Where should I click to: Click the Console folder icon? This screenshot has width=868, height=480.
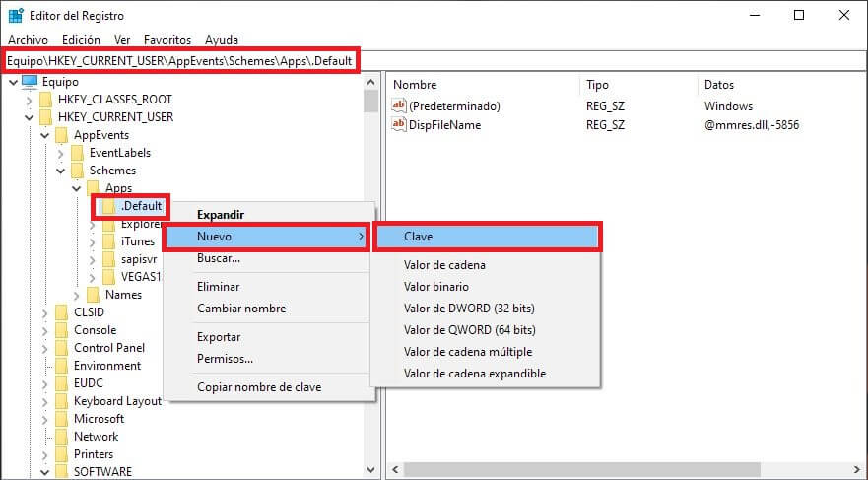[61, 330]
